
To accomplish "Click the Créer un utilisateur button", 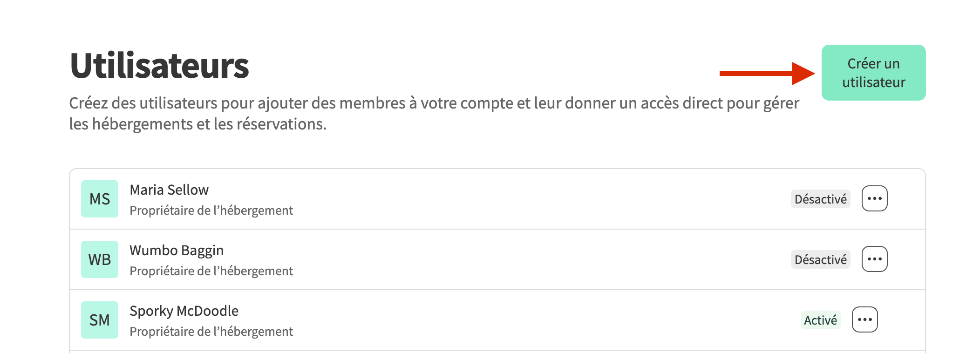I will coord(873,73).
